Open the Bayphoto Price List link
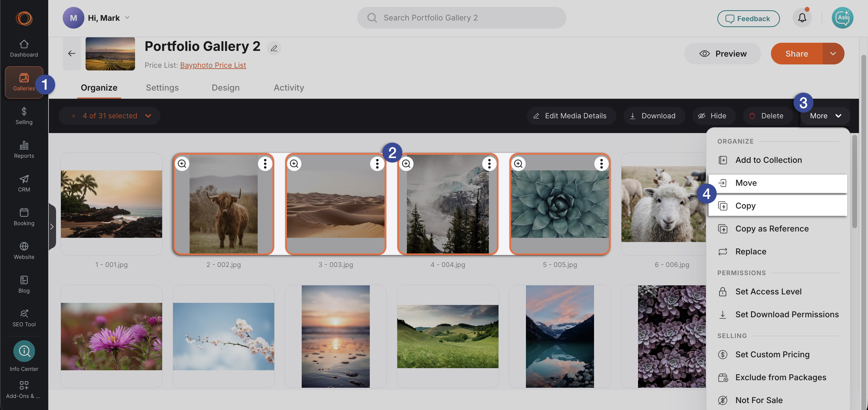The width and height of the screenshot is (868, 410). click(213, 65)
